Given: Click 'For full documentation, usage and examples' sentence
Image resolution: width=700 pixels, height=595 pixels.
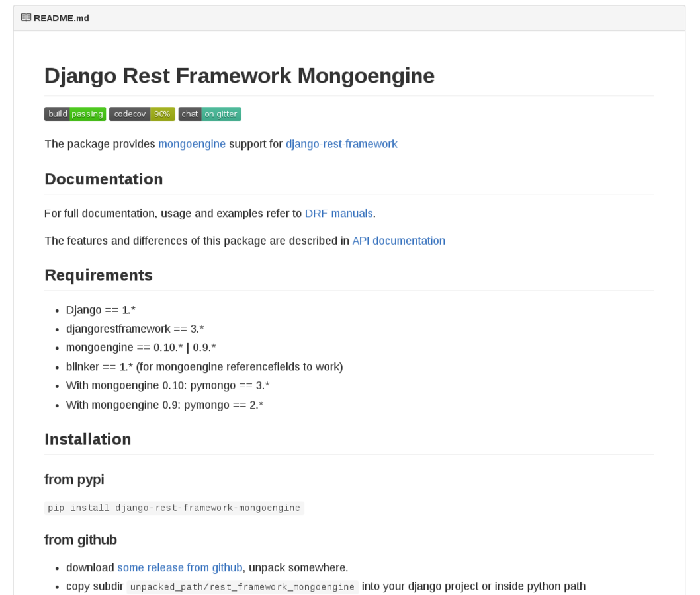Looking at the screenshot, I should click(x=210, y=213).
